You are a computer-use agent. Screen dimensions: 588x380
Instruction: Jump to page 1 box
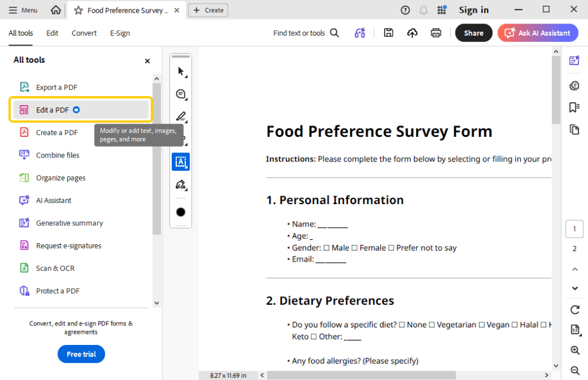pyautogui.click(x=574, y=229)
